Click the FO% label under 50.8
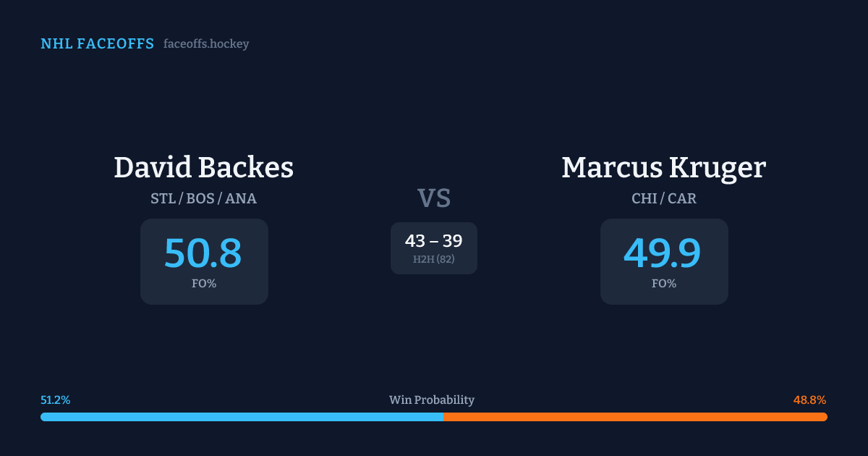The width and height of the screenshot is (868, 456). 204,284
